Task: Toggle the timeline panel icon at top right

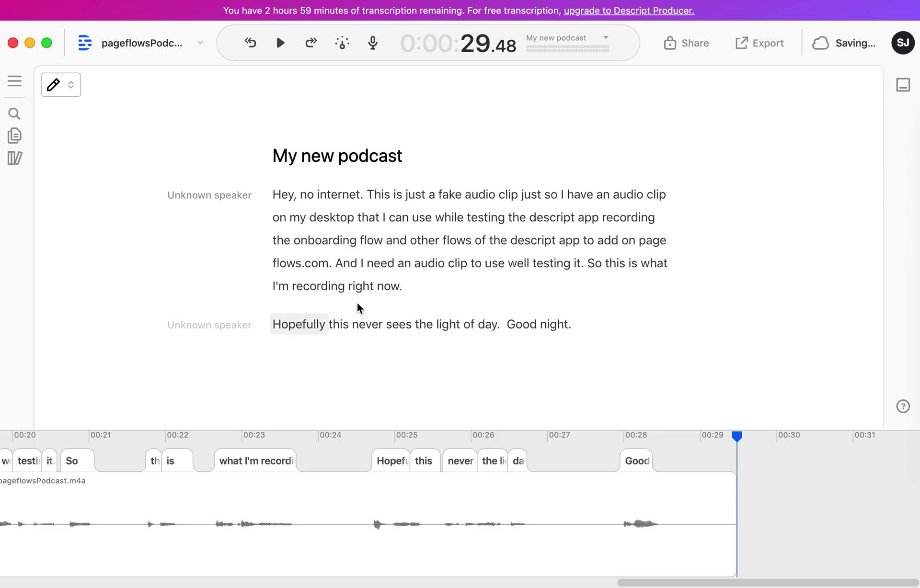Action: tap(903, 85)
